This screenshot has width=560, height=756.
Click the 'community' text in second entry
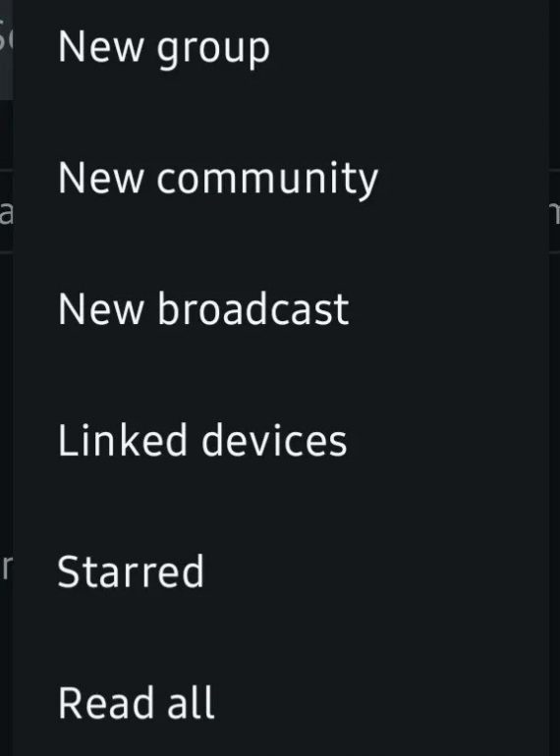(267, 181)
